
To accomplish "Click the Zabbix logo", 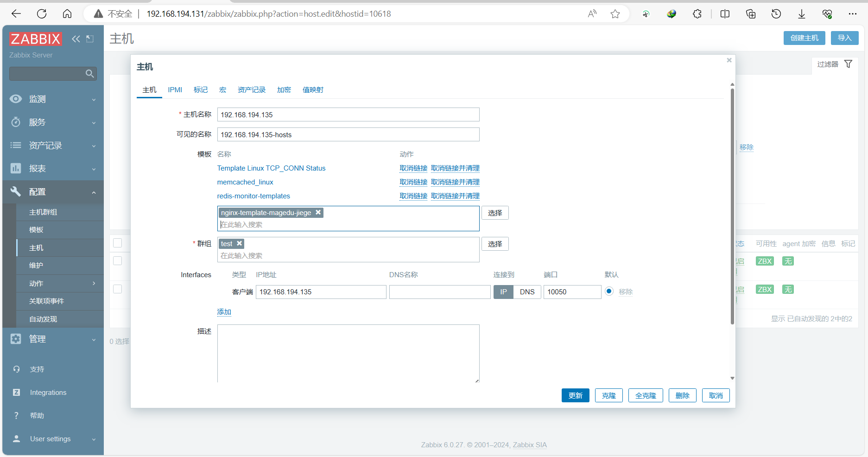I will 35,39.
